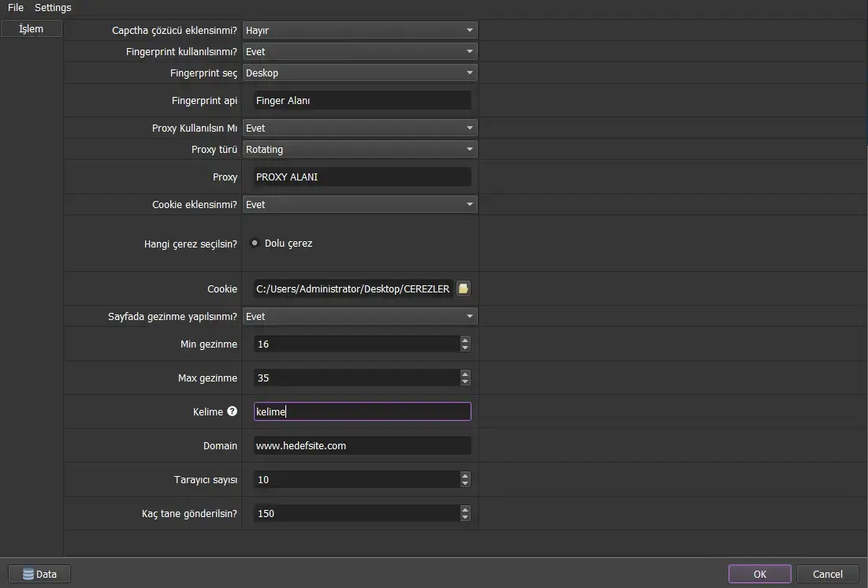Select the Dolu çerez radio button
Image resolution: width=868 pixels, height=588 pixels.
coord(255,244)
